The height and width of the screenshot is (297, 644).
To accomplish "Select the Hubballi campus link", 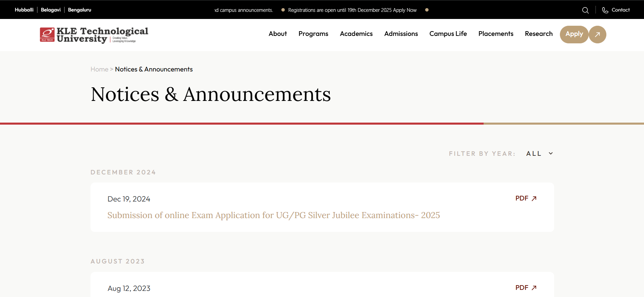I will [x=24, y=10].
